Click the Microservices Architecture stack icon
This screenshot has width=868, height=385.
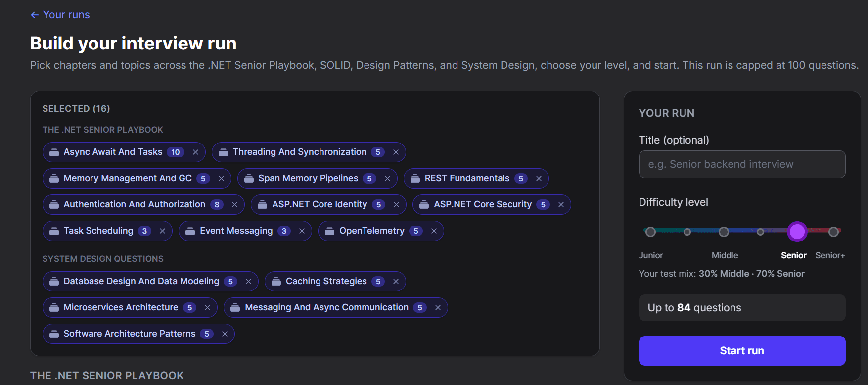click(54, 308)
